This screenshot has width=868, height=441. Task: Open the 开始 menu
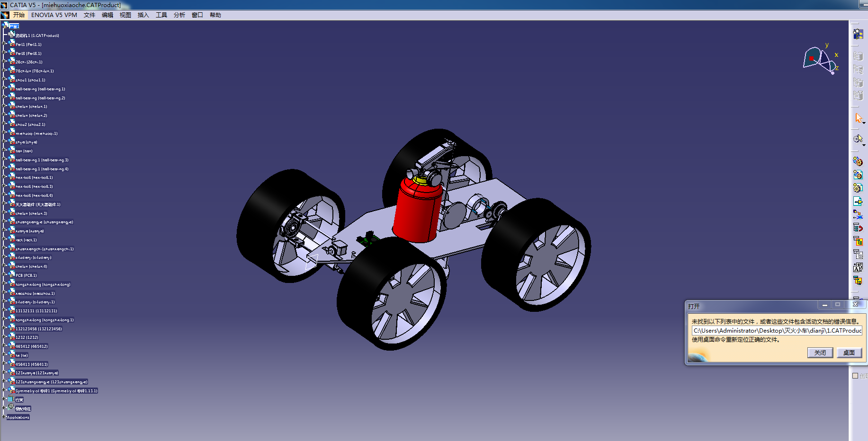pyautogui.click(x=19, y=15)
